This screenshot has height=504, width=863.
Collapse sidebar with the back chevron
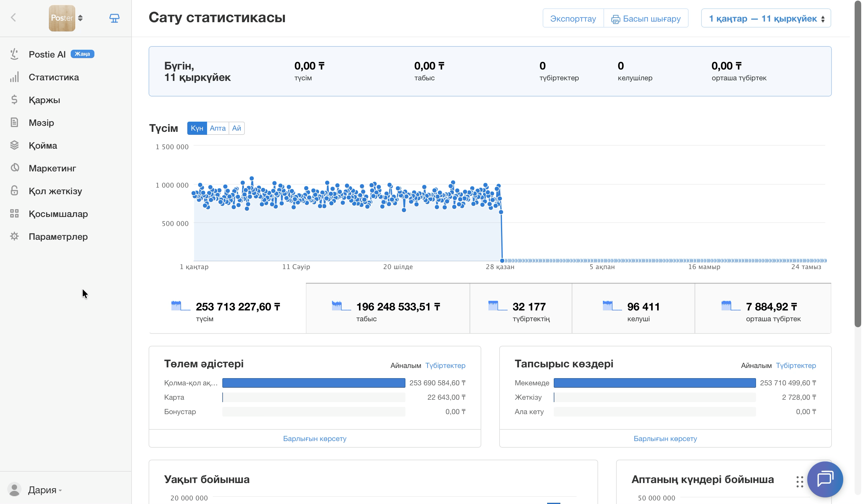[x=13, y=18]
